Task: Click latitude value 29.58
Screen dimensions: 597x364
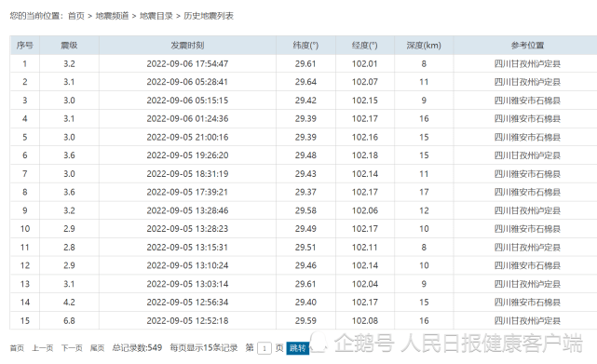Action: (x=305, y=210)
